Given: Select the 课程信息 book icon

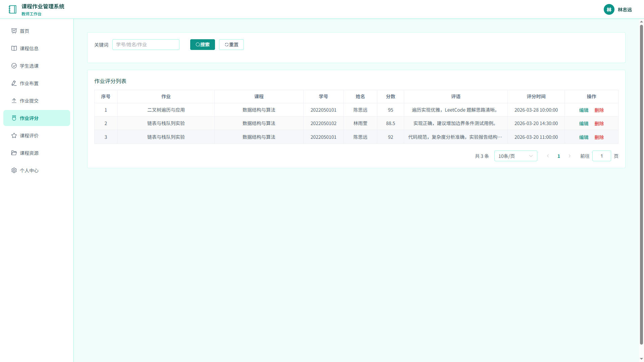Looking at the screenshot, I should pos(14,48).
